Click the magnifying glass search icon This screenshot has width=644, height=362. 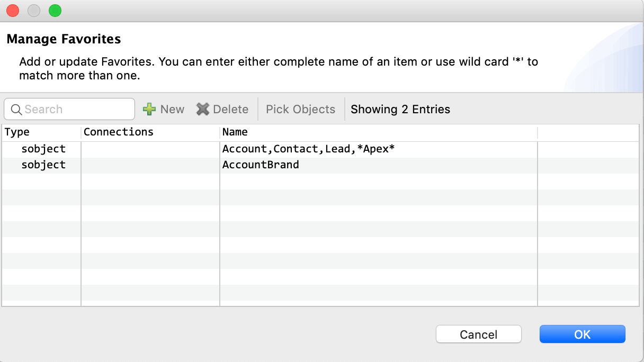(x=16, y=109)
